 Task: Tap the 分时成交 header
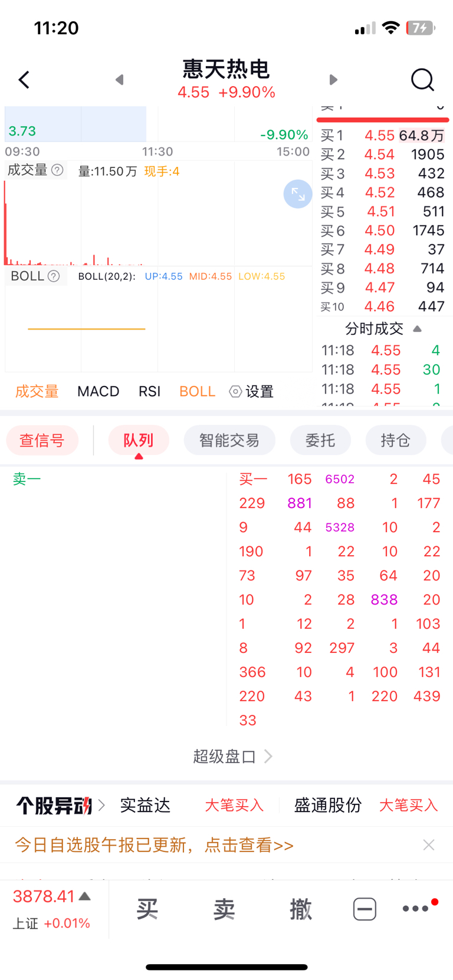pyautogui.click(x=374, y=329)
